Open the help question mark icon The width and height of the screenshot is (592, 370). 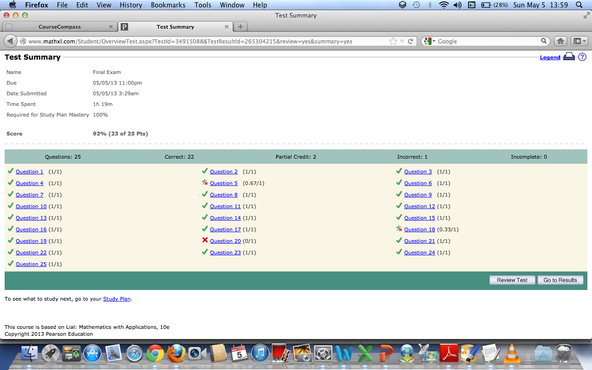point(582,57)
